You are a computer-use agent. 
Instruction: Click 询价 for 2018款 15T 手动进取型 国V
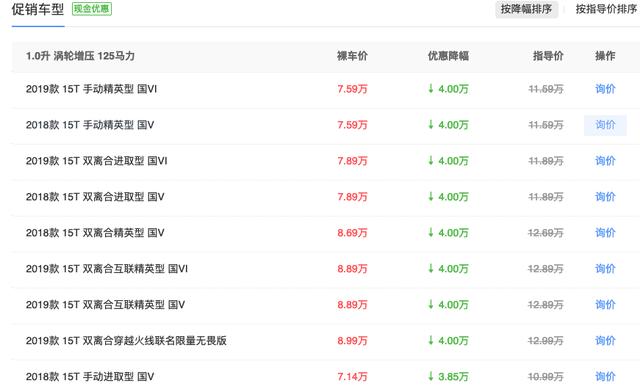tap(605, 376)
